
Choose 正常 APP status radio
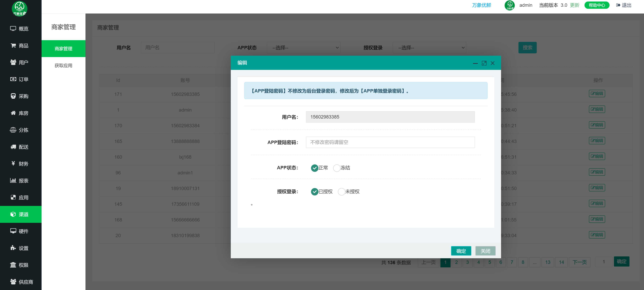(315, 168)
